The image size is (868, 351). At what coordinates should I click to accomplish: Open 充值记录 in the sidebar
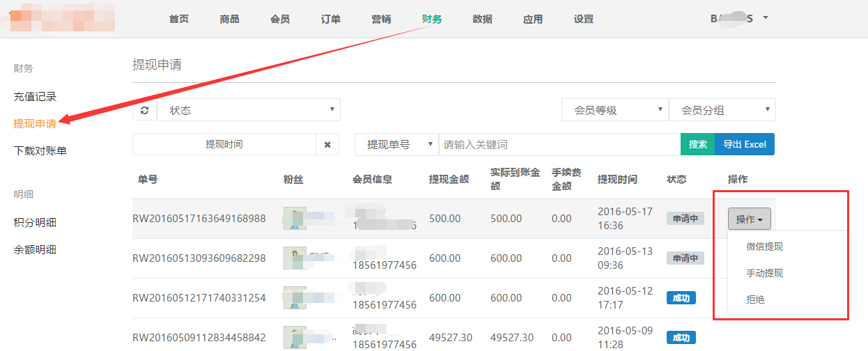click(x=35, y=97)
